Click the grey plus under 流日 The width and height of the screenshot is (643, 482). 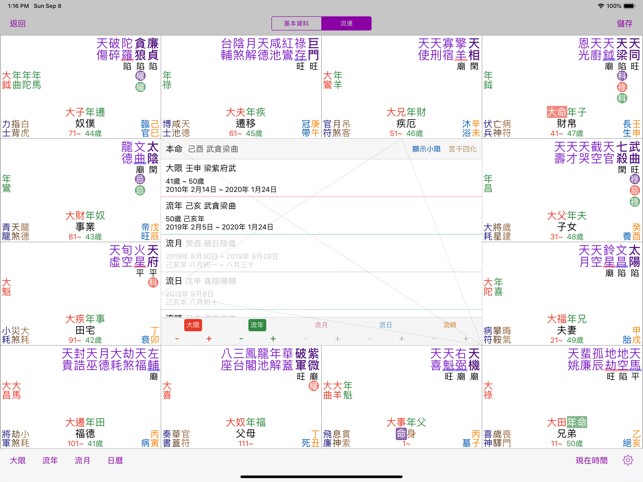point(401,338)
